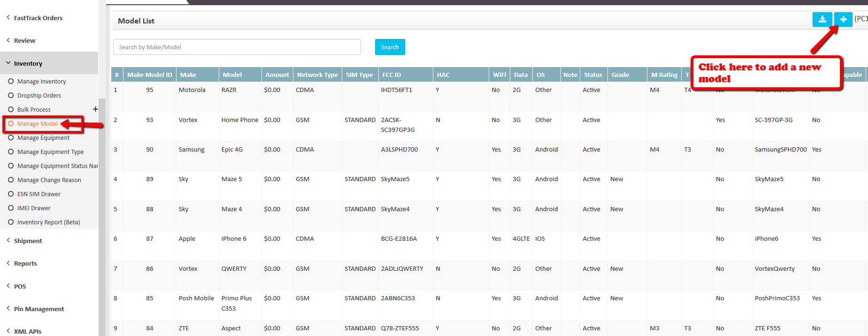868x336 pixels.
Task: Select the Manage Inventory circle icon
Action: click(11, 81)
